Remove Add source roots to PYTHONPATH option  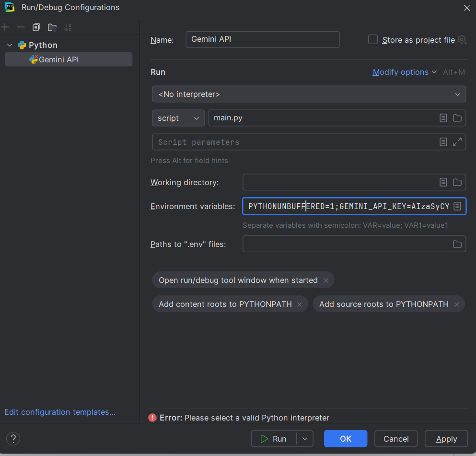tap(456, 304)
